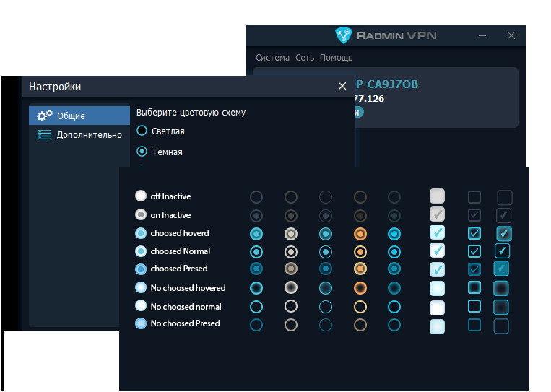
Task: Close the Настройки settings dialog
Action: (x=342, y=86)
